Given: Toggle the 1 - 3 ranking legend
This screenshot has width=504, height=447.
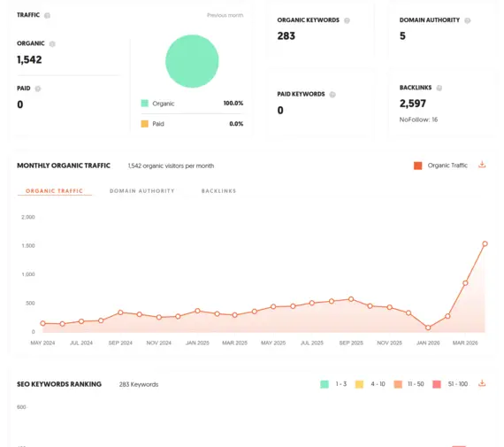Looking at the screenshot, I should [x=325, y=384].
